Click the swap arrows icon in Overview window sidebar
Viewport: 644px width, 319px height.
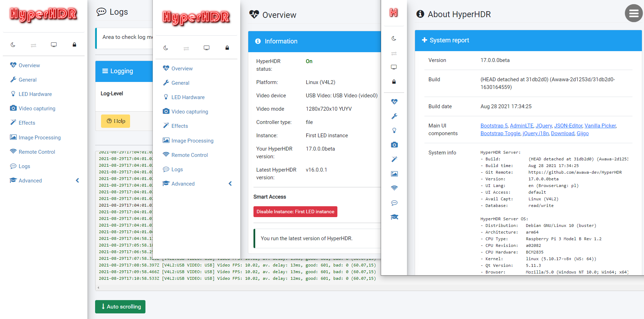click(x=186, y=48)
